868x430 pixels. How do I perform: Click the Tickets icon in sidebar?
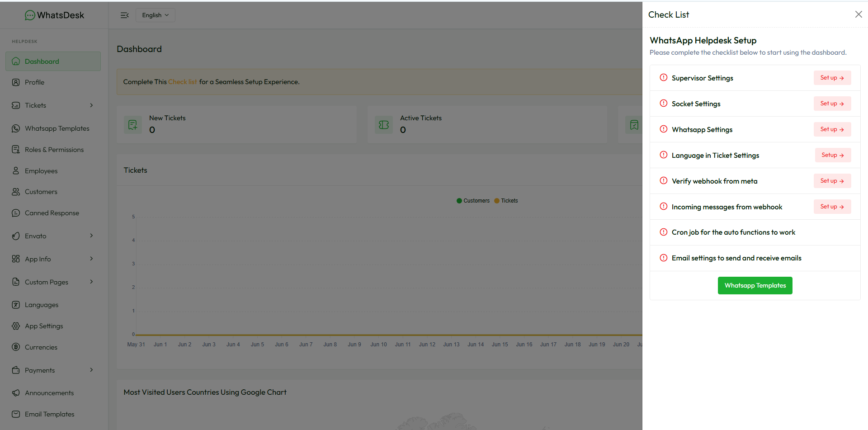(x=16, y=105)
